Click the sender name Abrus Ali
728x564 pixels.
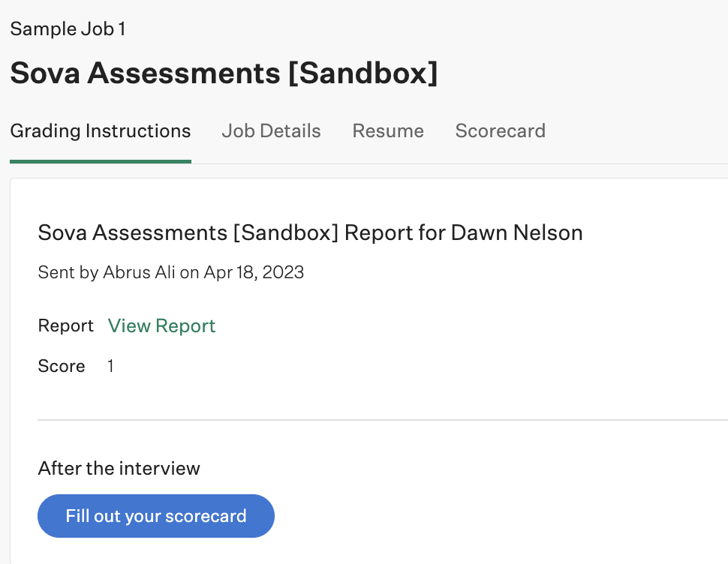139,272
